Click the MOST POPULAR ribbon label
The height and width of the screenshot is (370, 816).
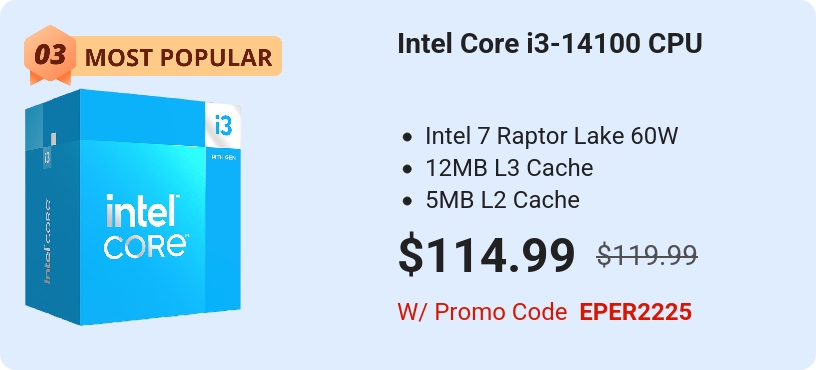pos(178,57)
